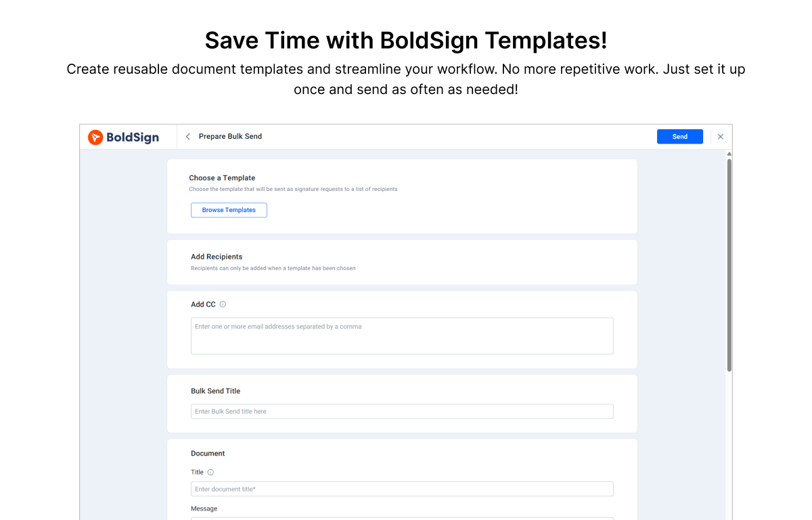812x520 pixels.
Task: Click the info icon beside Add CC
Action: tap(223, 305)
